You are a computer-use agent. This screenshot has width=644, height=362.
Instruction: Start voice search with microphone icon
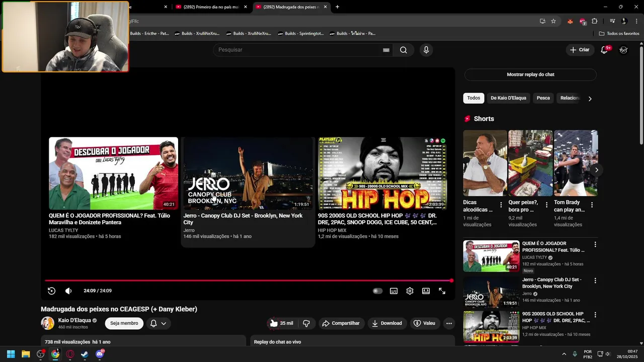click(x=426, y=50)
